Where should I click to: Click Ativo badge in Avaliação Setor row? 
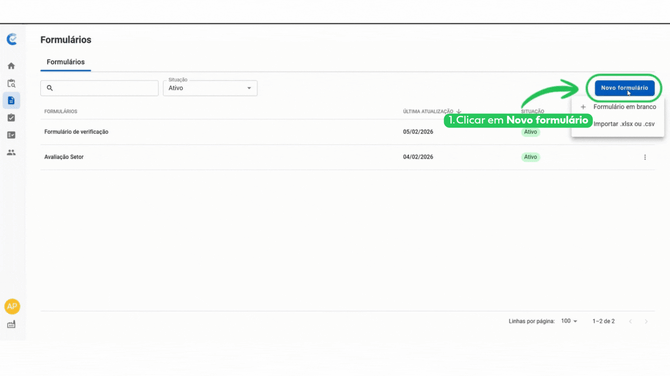[530, 157]
